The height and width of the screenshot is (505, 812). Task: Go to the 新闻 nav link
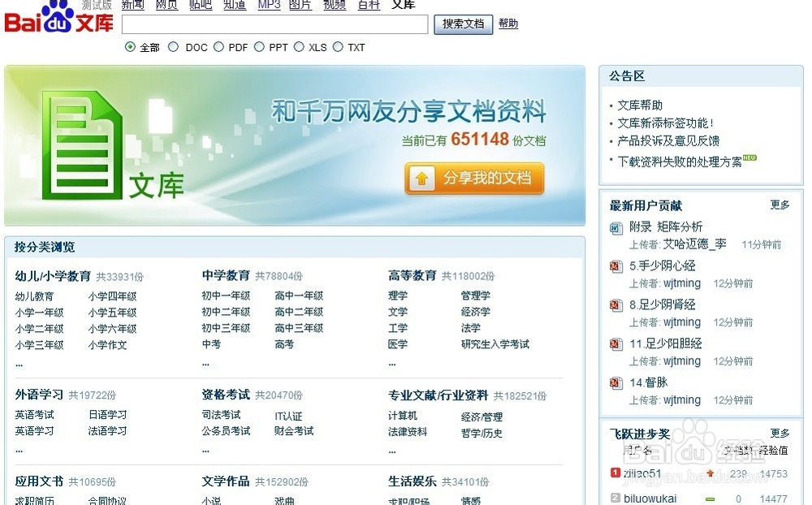pos(133,5)
